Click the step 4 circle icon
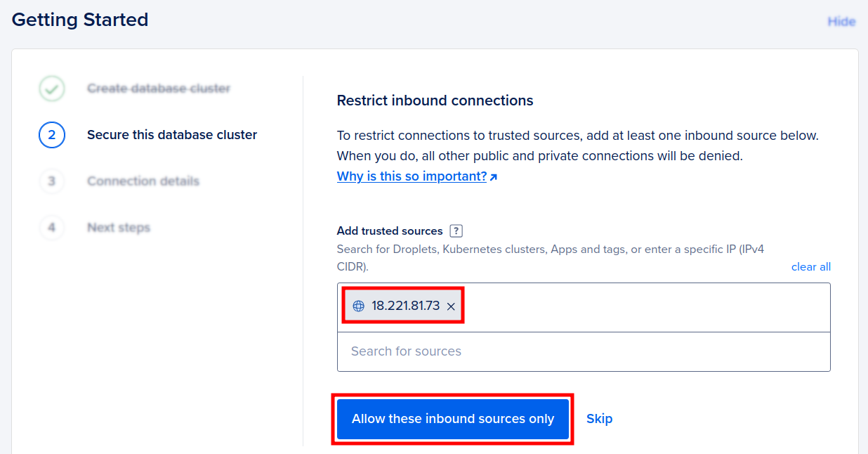This screenshot has width=868, height=454. point(52,228)
